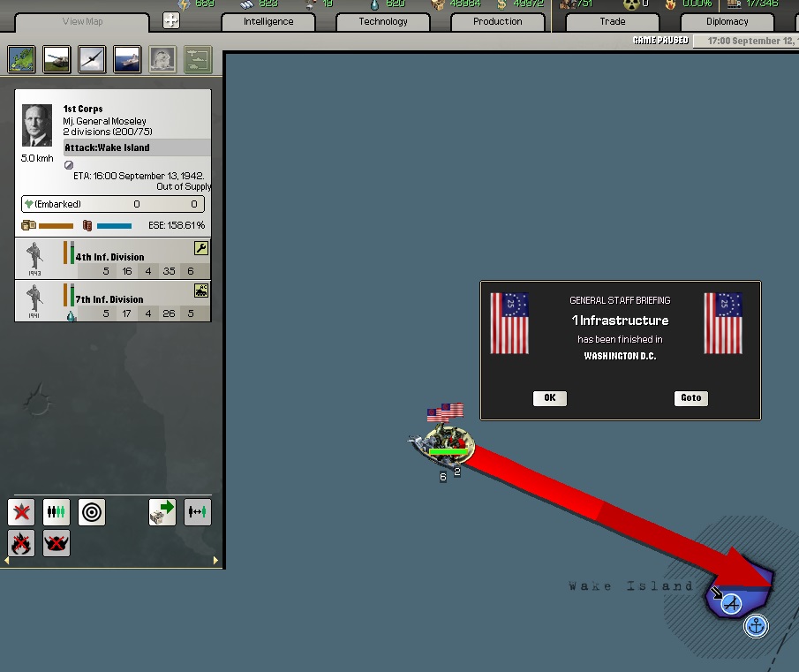This screenshot has width=799, height=672.
Task: Select the land units tank icon
Action: click(57, 59)
